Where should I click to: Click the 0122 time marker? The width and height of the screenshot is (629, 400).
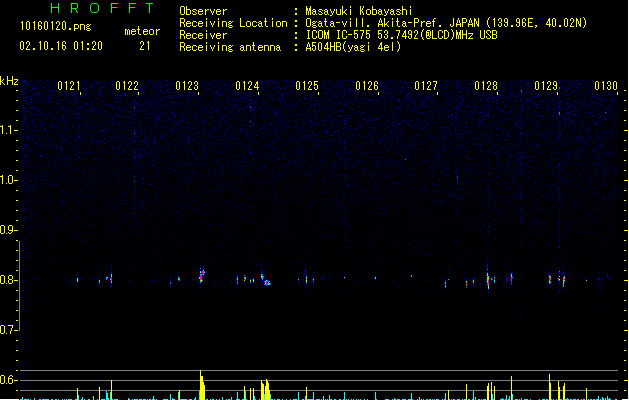coord(127,86)
